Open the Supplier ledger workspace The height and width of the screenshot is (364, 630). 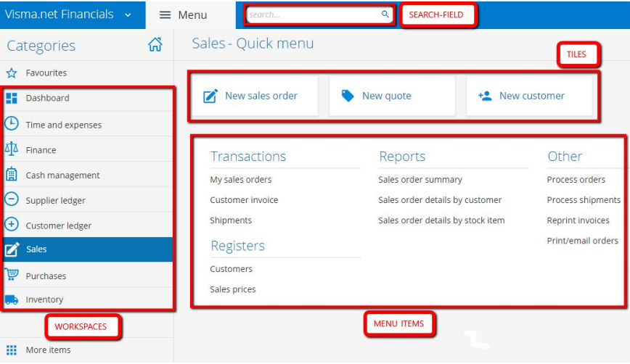(55, 200)
